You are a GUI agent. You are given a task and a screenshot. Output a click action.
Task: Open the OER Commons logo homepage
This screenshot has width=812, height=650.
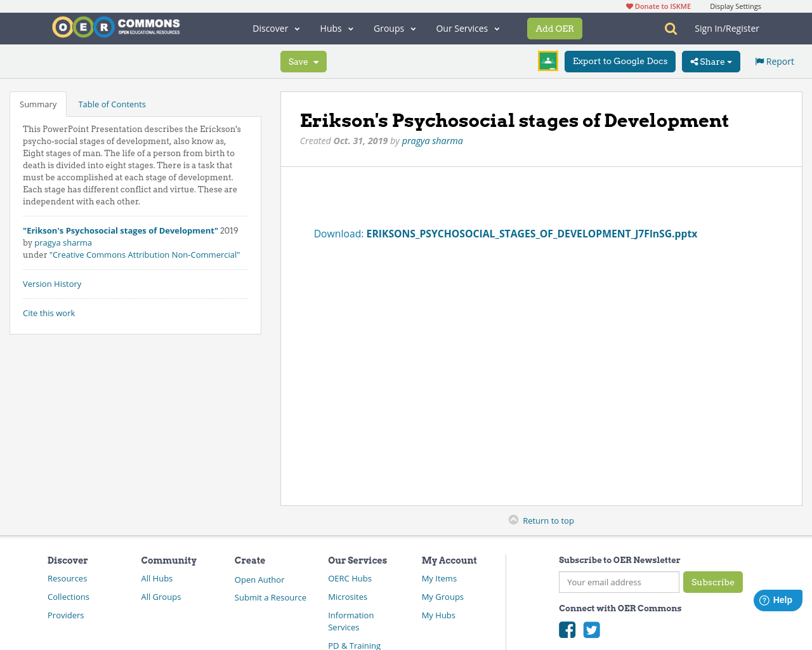(x=116, y=27)
